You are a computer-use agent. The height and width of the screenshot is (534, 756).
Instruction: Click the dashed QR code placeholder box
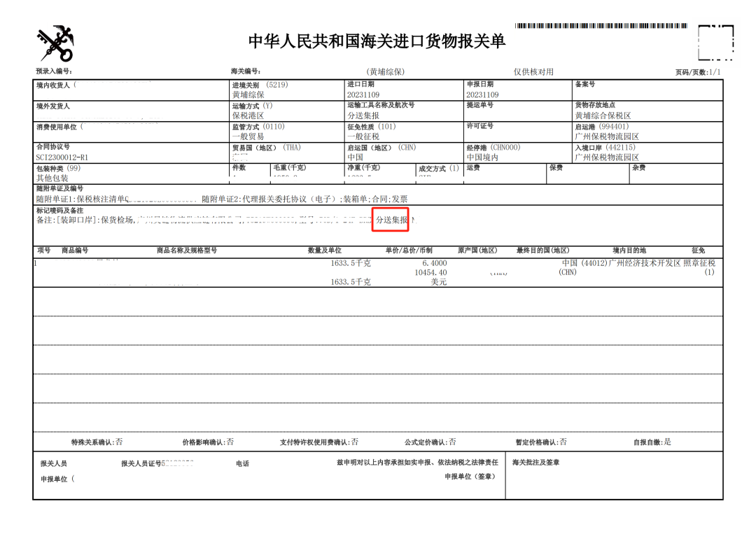click(715, 43)
